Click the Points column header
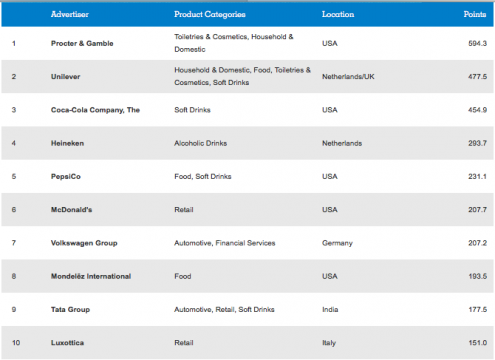Viewport: 495px width, 360px height. (x=475, y=14)
